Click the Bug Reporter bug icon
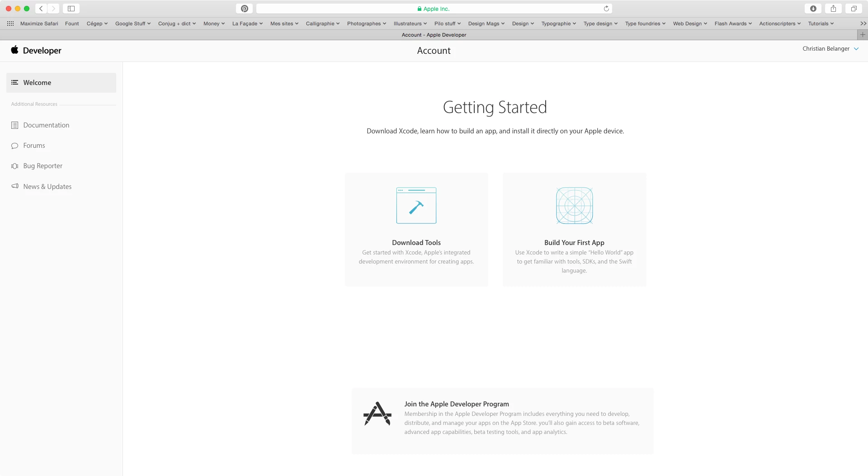This screenshot has height=476, width=868. point(14,166)
